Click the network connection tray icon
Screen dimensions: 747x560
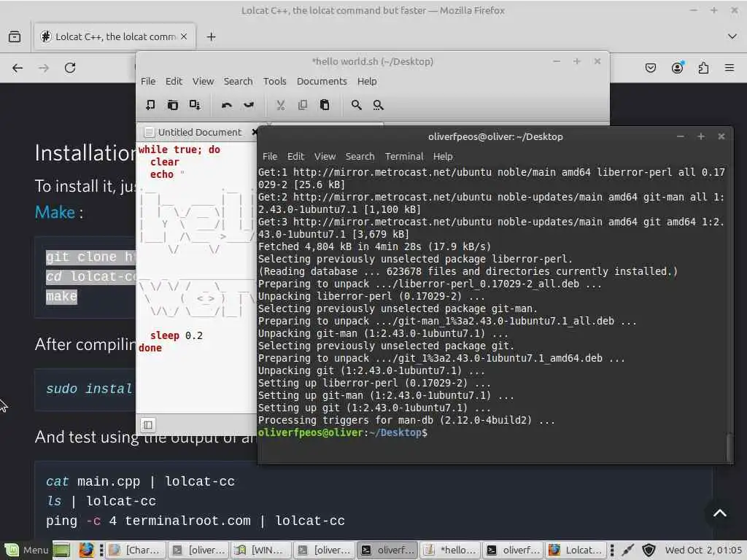point(628,550)
